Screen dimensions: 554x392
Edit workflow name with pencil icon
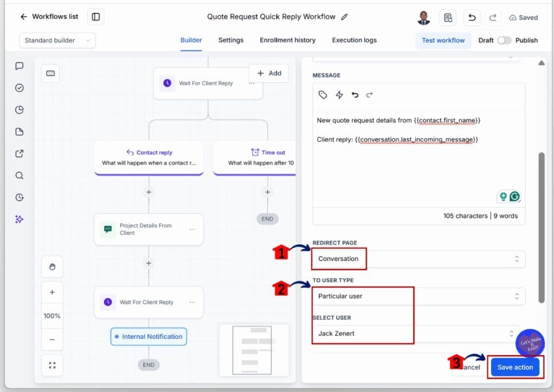coord(345,17)
